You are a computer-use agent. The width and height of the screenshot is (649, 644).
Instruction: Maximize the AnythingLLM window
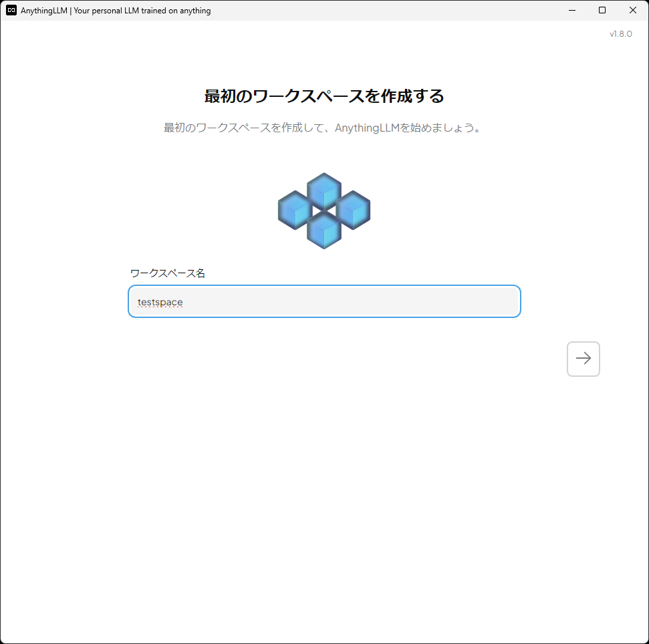[602, 10]
